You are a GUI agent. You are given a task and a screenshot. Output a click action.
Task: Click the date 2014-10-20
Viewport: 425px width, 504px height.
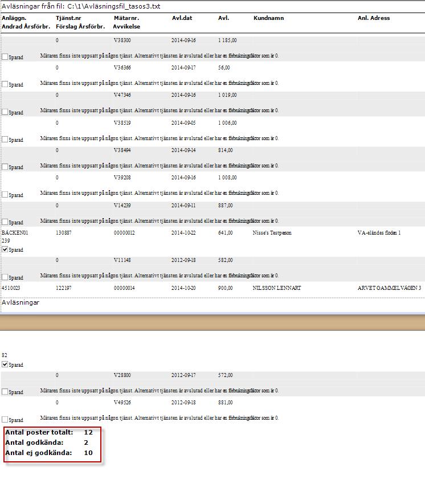[183, 288]
